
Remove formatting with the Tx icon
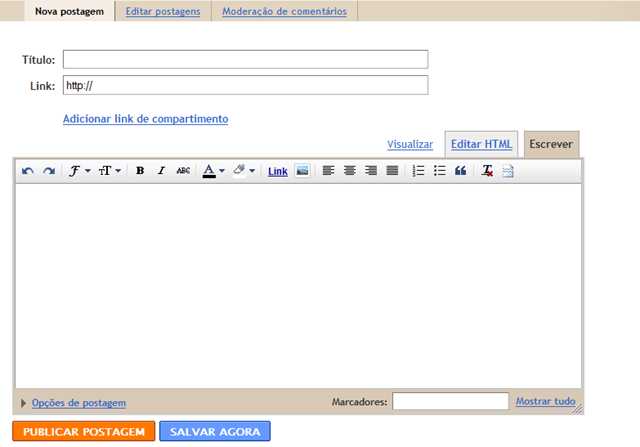tap(487, 171)
